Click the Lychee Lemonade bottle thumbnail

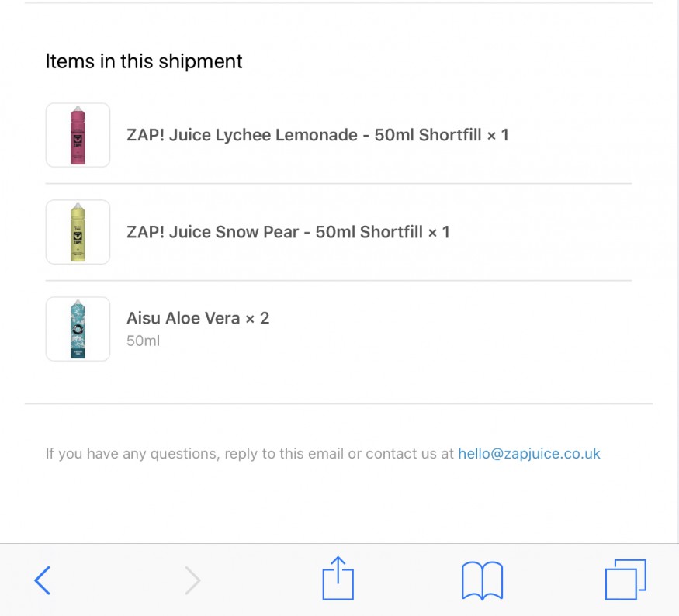pos(78,135)
